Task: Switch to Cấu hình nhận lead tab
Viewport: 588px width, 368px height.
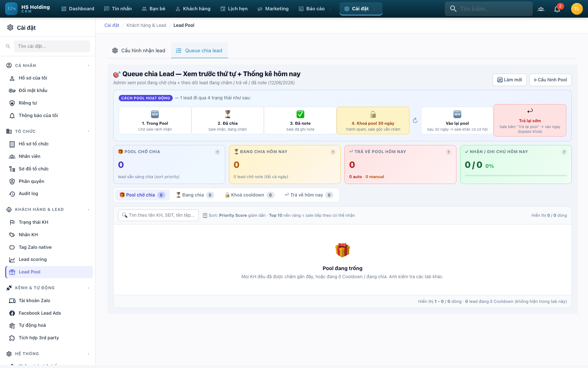Action: (139, 50)
